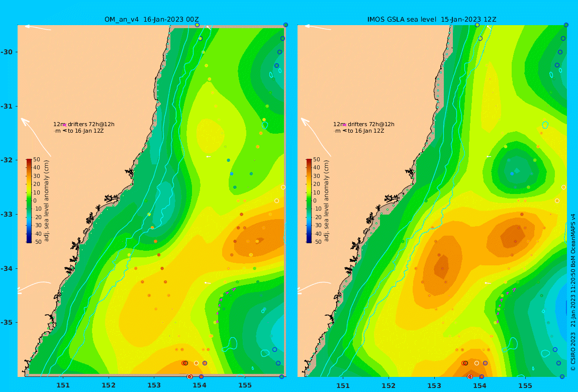
Task: Select the '-30' latitude axis label
Action: coord(7,52)
